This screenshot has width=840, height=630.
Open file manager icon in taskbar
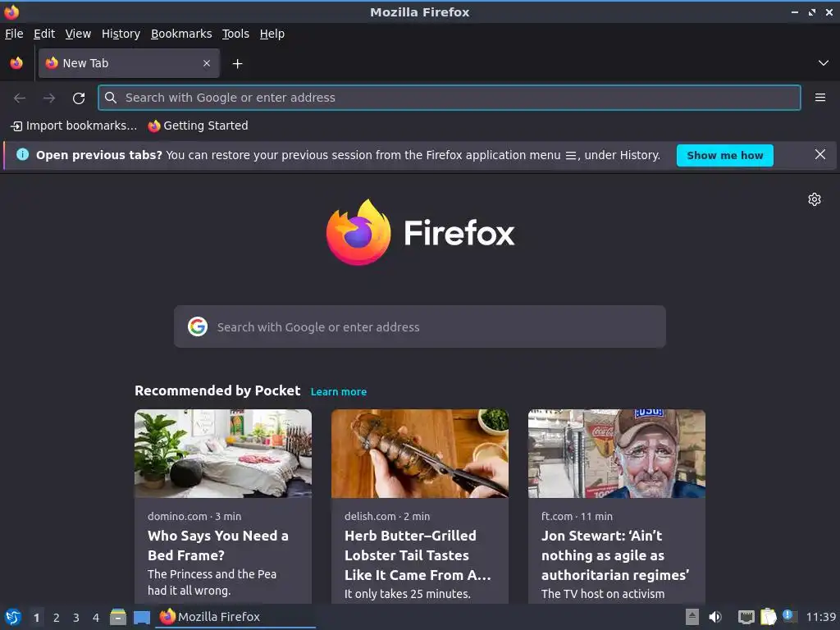pos(118,617)
